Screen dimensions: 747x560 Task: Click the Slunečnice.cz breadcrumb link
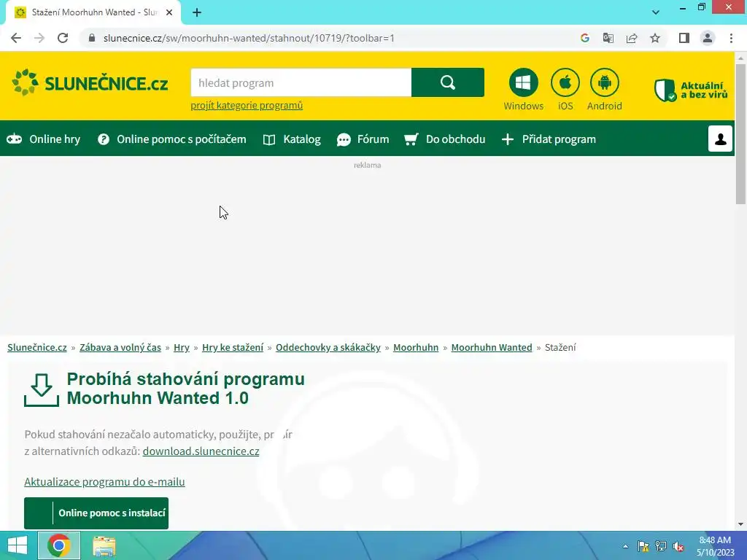pyautogui.click(x=37, y=347)
